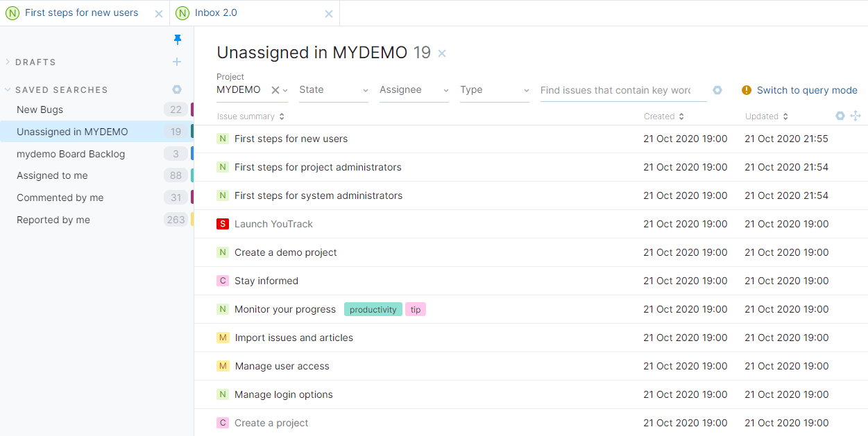Click the move arrows icon in the list header
868x436 pixels.
point(856,116)
